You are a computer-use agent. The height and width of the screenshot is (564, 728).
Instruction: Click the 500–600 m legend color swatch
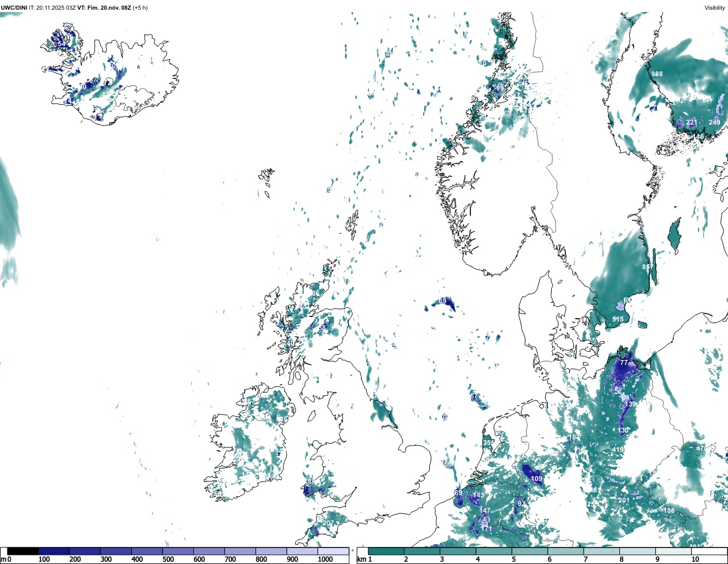pyautogui.click(x=178, y=551)
